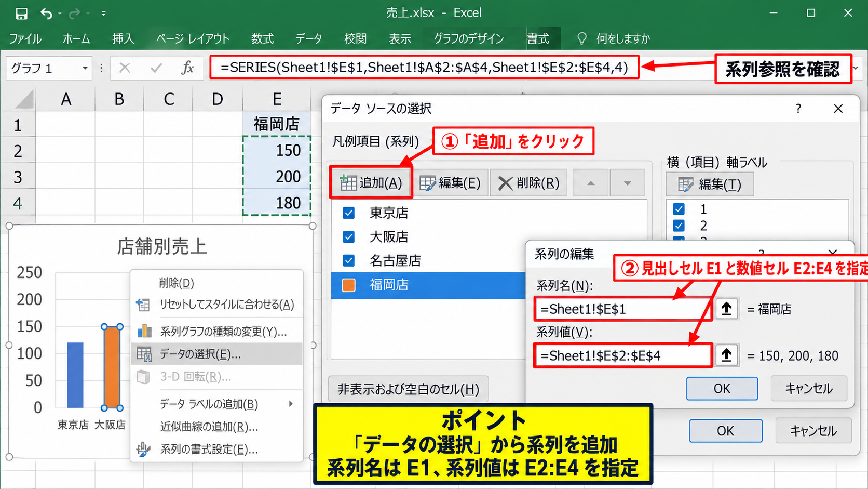Click the fx Insert Function icon
Image resolution: width=868 pixels, height=489 pixels.
(187, 68)
